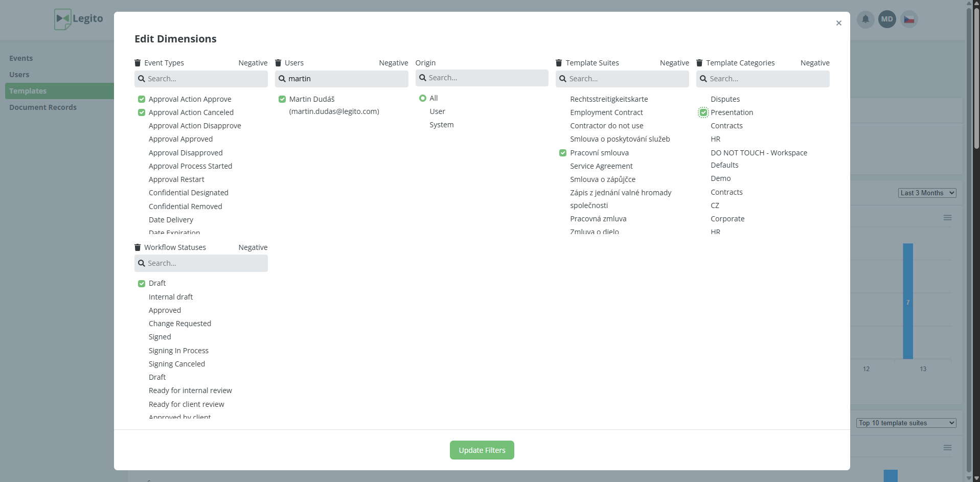
Task: Click the trash icon next to Event Types
Action: (x=138, y=63)
